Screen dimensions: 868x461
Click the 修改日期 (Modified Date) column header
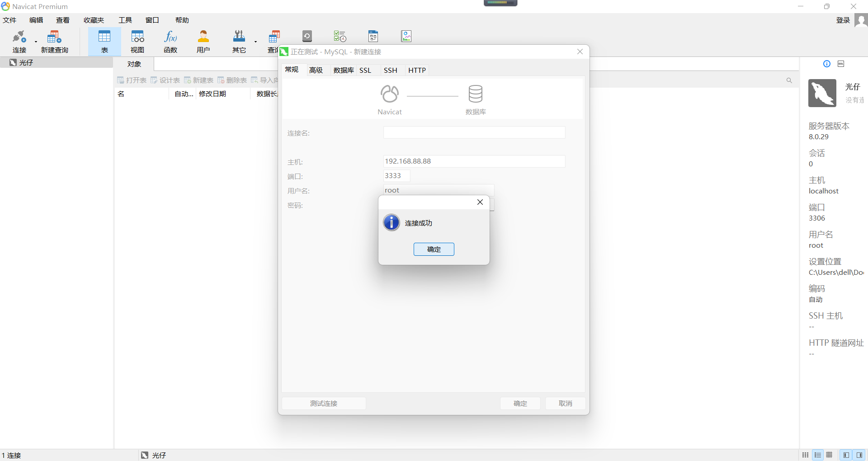click(223, 94)
